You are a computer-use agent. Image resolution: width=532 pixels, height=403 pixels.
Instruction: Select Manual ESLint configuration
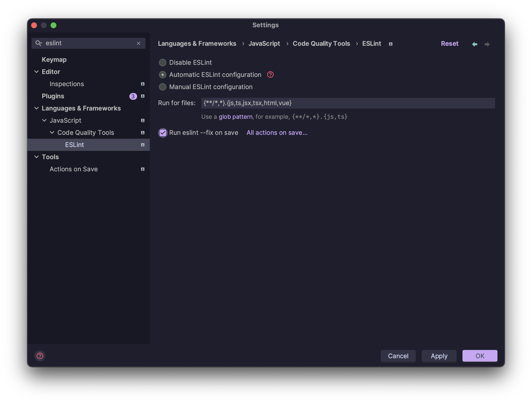coord(162,87)
